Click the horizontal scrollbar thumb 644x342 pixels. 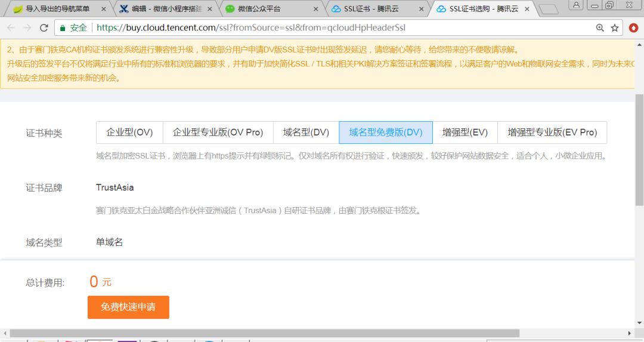(x=265, y=333)
